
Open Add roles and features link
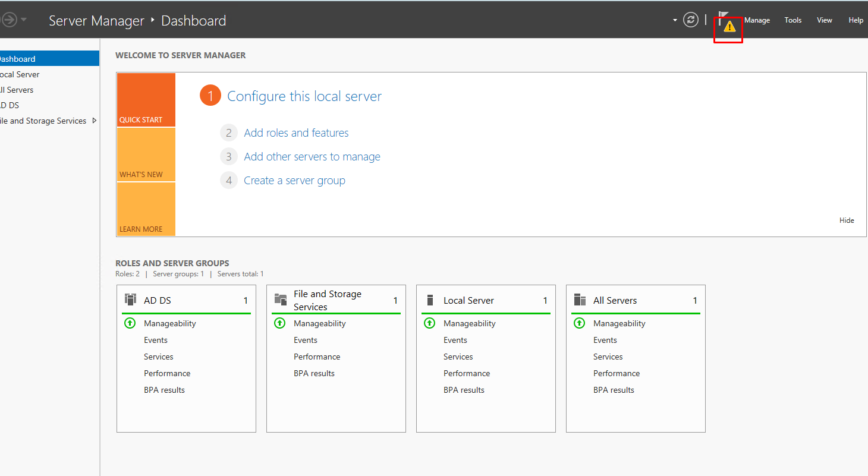click(x=296, y=133)
